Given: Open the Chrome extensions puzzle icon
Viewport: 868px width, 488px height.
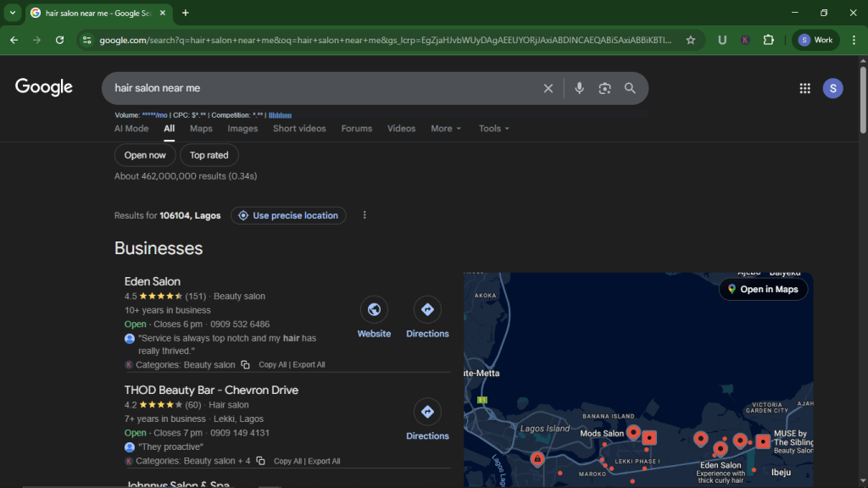Looking at the screenshot, I should (768, 39).
